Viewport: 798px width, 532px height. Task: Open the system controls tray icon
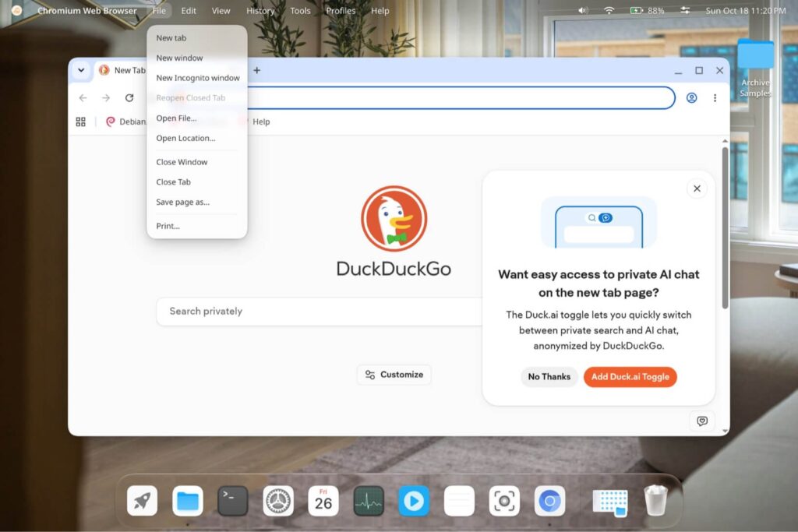(685, 10)
